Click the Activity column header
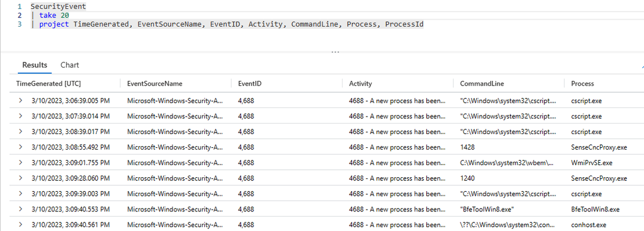Viewport: 644px width, 231px height. pyautogui.click(x=360, y=84)
